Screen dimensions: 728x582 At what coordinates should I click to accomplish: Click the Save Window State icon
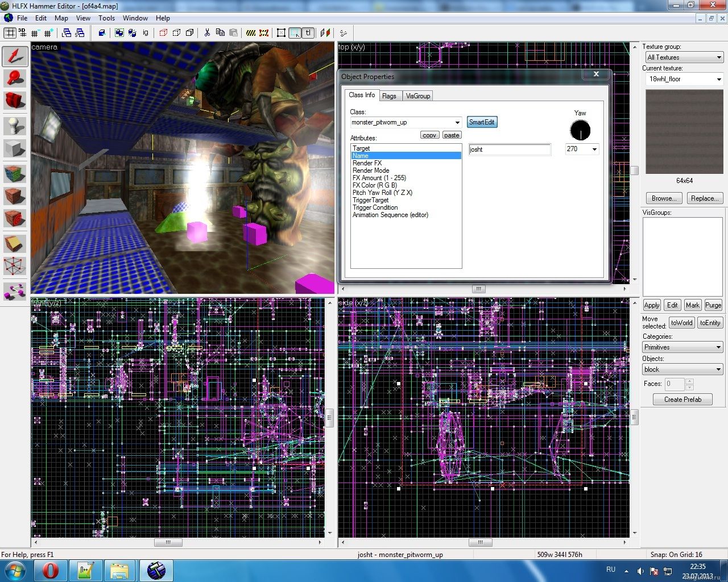click(x=80, y=33)
